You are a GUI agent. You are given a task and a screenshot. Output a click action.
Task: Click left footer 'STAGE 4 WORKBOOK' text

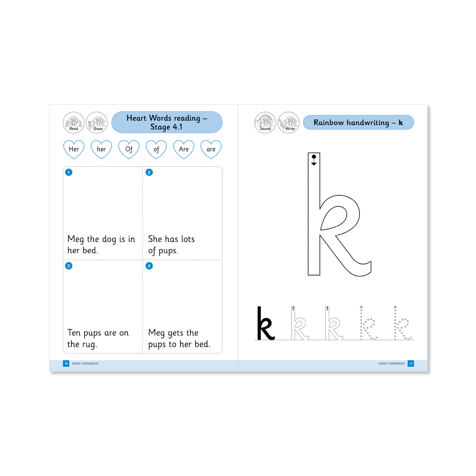click(x=85, y=364)
